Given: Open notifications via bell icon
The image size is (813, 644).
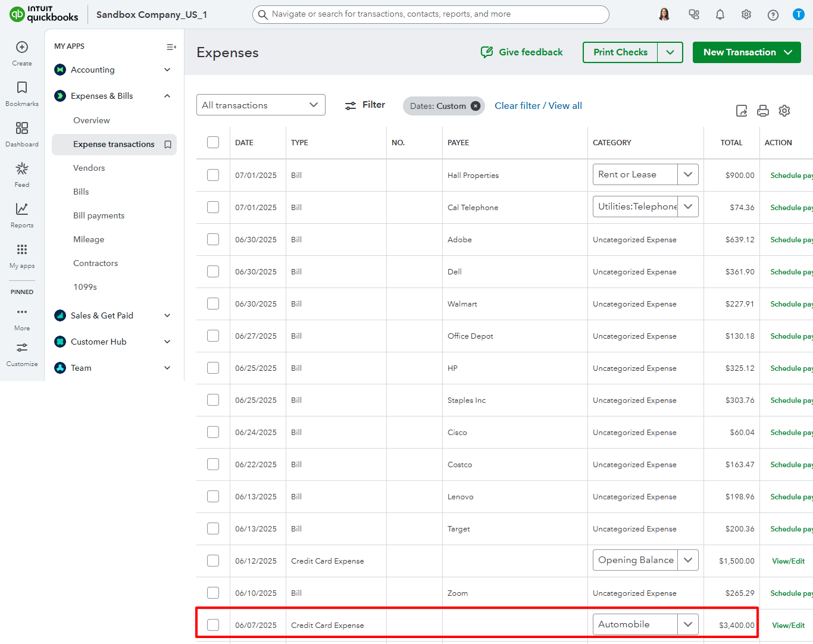Looking at the screenshot, I should [720, 14].
